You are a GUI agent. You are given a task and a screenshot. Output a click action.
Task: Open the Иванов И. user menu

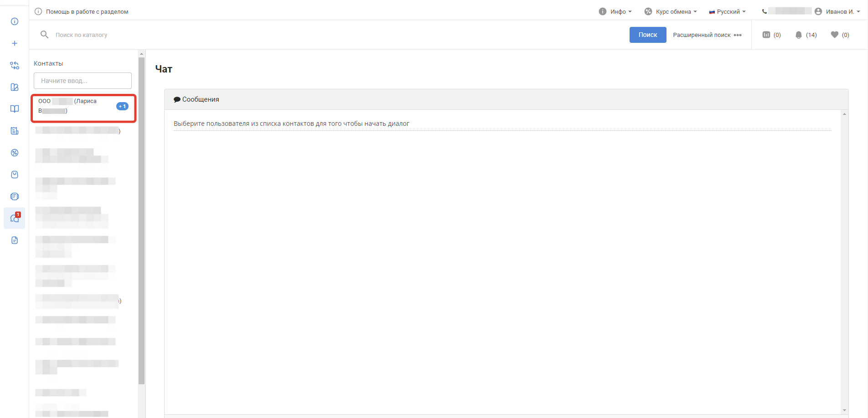click(x=837, y=11)
